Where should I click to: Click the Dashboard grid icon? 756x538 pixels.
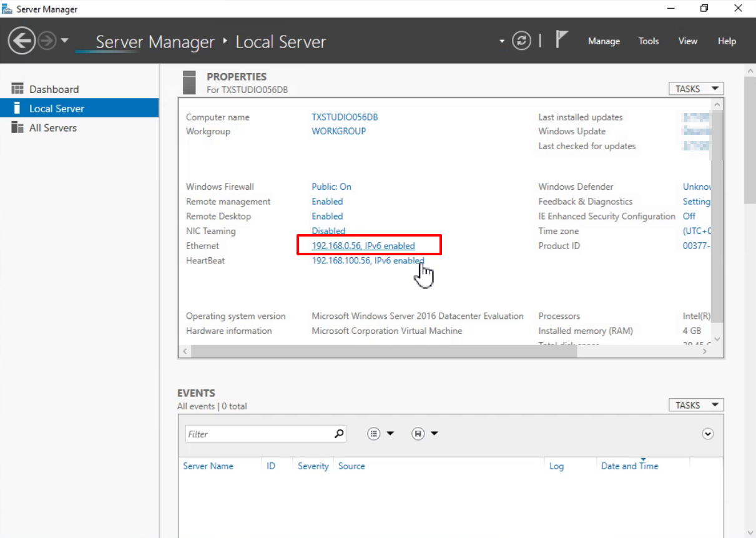pyautogui.click(x=17, y=89)
